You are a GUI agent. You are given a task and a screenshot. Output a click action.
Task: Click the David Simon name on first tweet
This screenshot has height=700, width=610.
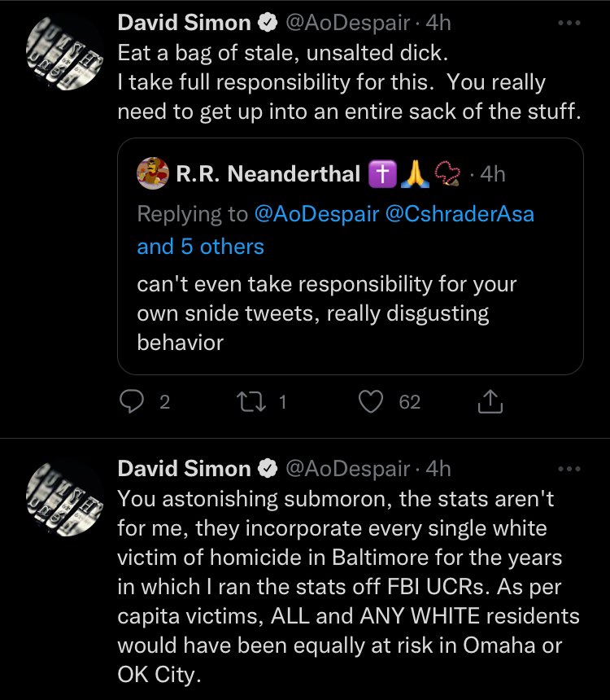[185, 23]
